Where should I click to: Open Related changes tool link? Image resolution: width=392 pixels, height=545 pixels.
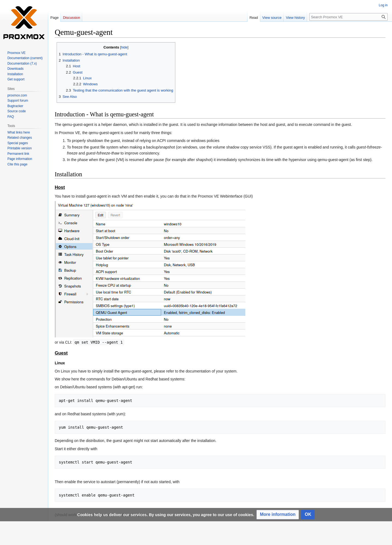20,138
